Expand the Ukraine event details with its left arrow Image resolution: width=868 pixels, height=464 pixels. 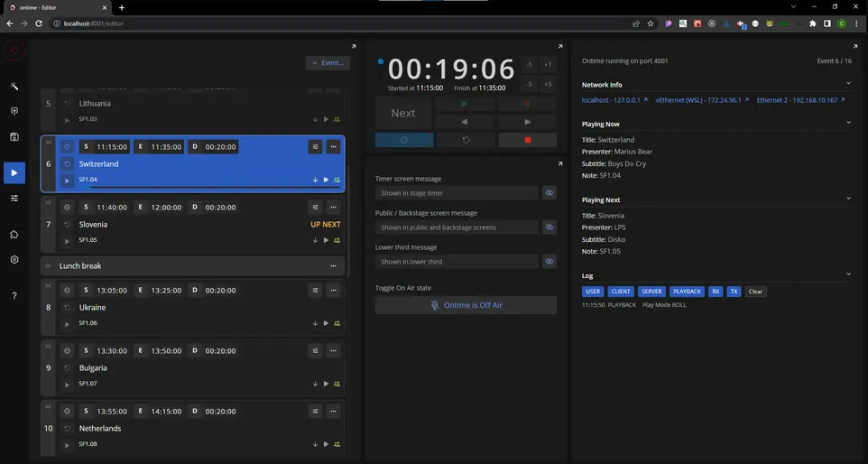point(67,324)
